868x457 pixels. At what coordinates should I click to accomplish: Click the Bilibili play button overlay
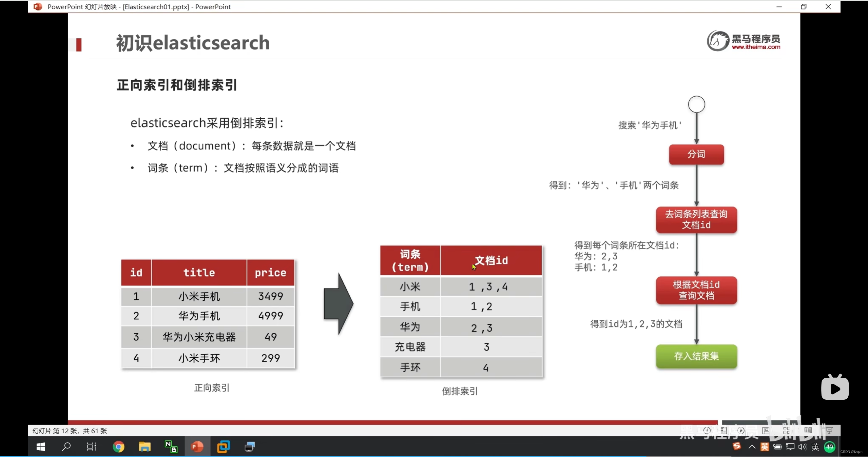point(835,388)
